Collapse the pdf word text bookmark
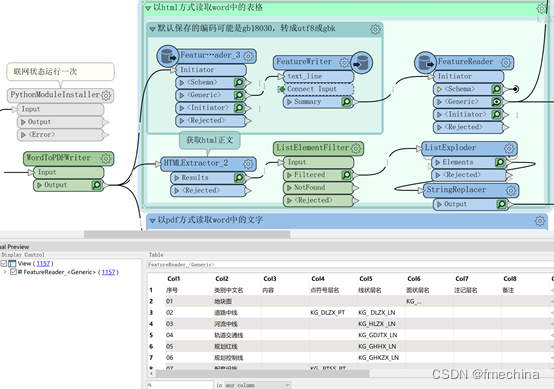Viewport: 554px width, 389px height. click(x=152, y=220)
